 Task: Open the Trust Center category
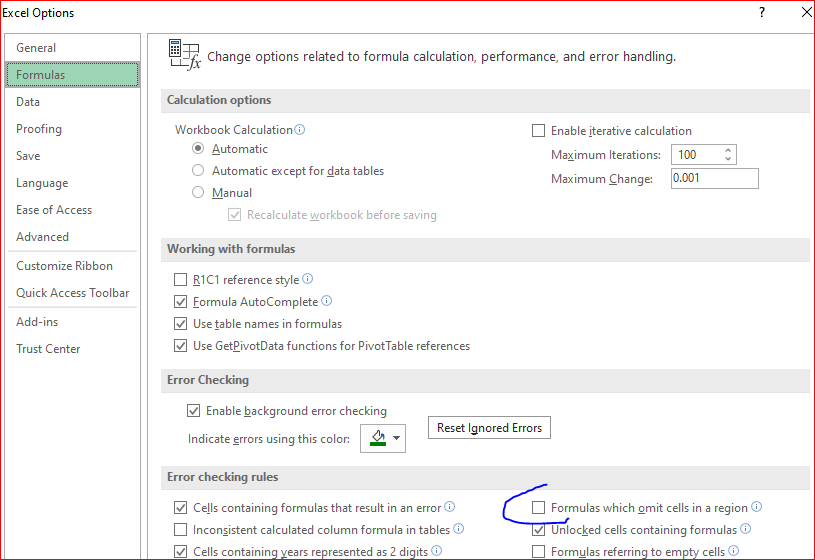pos(73,349)
